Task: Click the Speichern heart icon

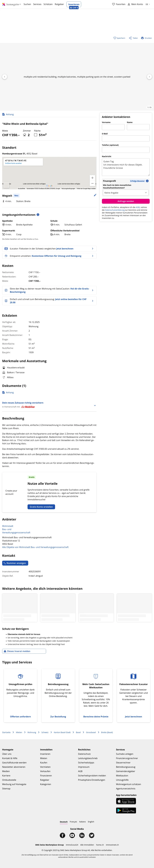Action: (x=115, y=38)
